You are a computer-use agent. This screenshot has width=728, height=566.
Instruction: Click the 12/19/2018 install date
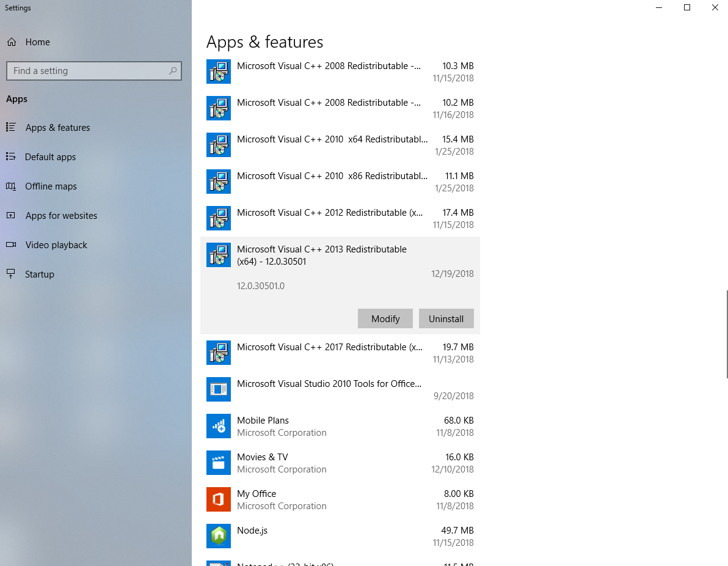point(452,274)
